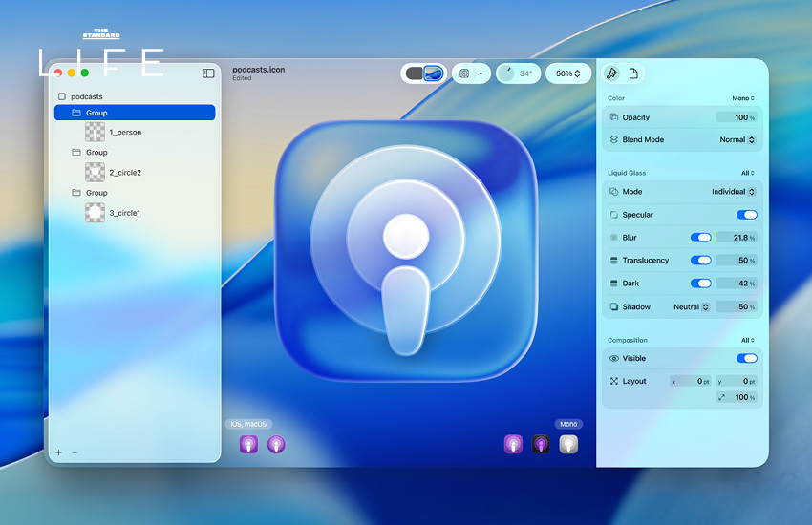Add a new layer with plus button

click(58, 452)
